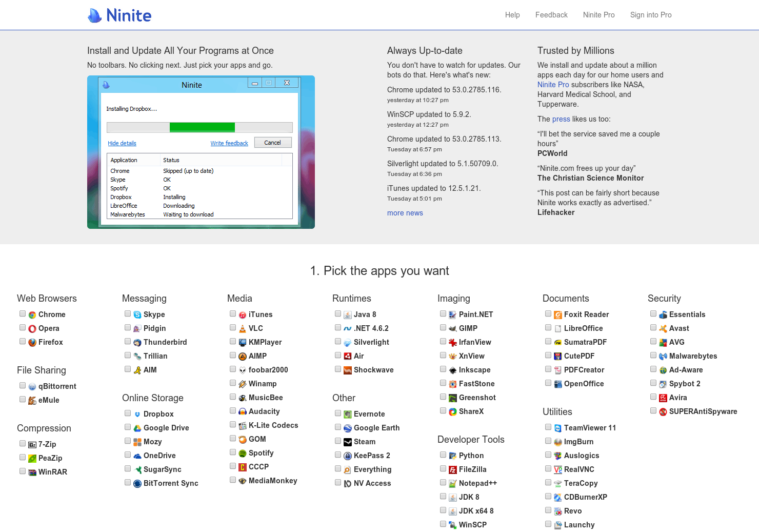
Task: Select the Java 8 checkbox
Action: (x=338, y=313)
